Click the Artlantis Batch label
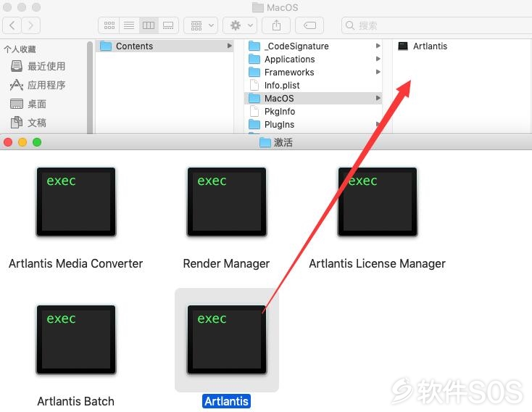Image resolution: width=532 pixels, height=412 pixels. pyautogui.click(x=75, y=401)
